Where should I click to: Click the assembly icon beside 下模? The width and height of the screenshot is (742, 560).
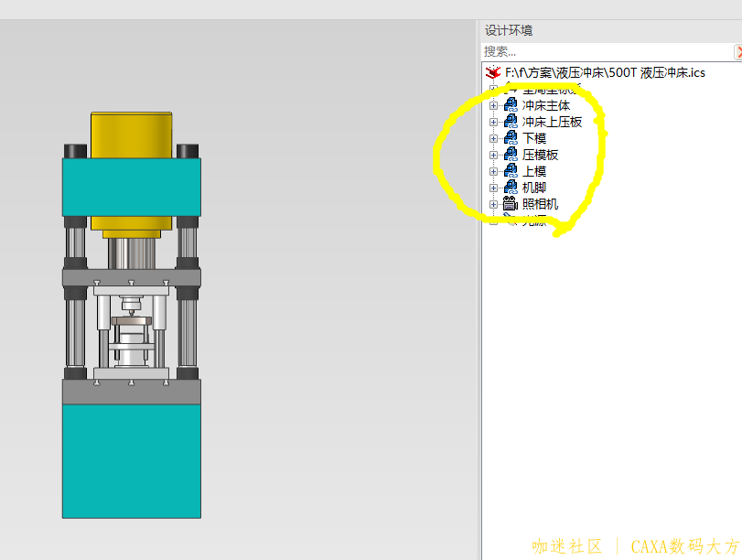[511, 138]
